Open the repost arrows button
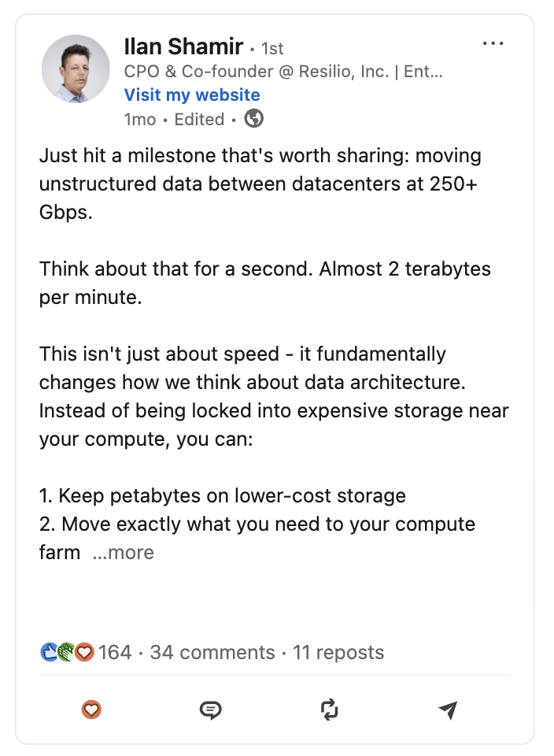The height and width of the screenshot is (756, 554). tap(330, 710)
